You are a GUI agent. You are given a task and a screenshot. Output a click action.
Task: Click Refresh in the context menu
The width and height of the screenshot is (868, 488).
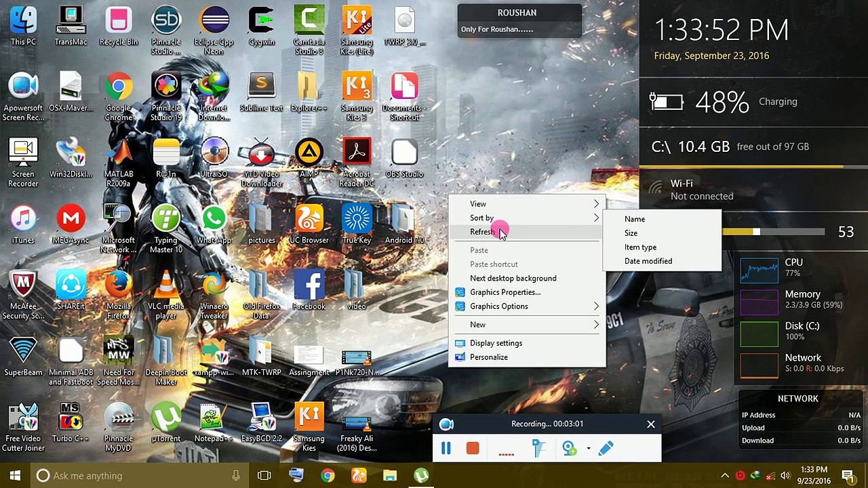click(x=527, y=232)
